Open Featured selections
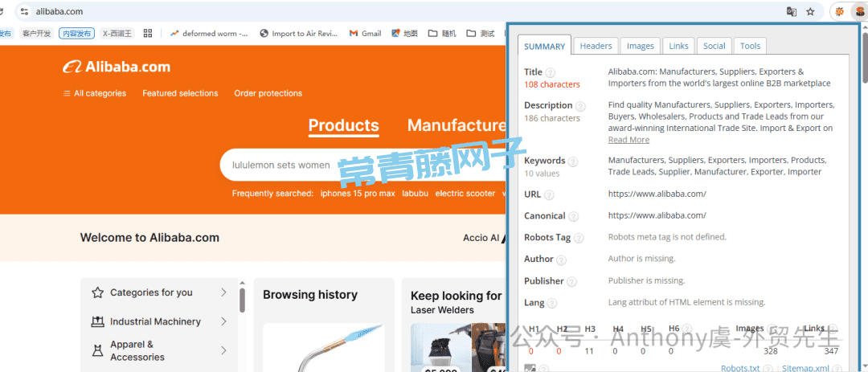This screenshot has width=868, height=372. (x=180, y=93)
